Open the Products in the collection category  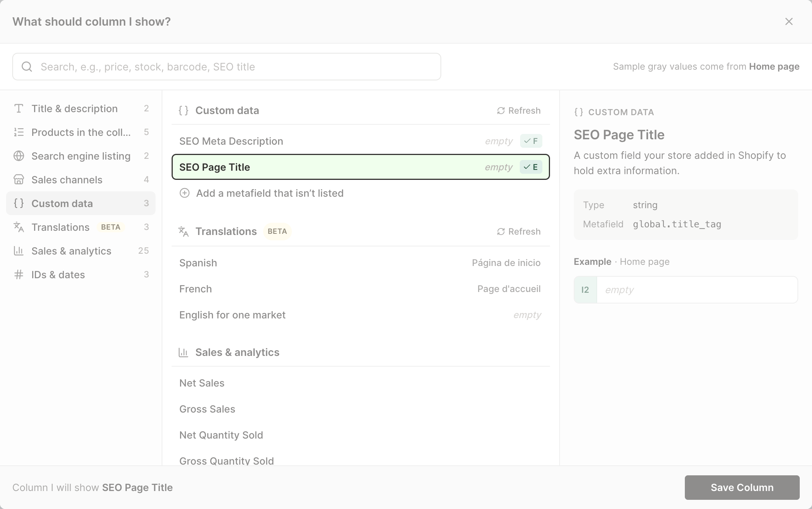[81, 132]
